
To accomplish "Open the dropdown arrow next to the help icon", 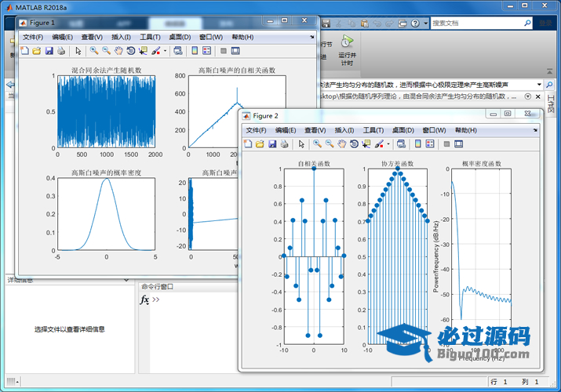I will click(x=424, y=24).
